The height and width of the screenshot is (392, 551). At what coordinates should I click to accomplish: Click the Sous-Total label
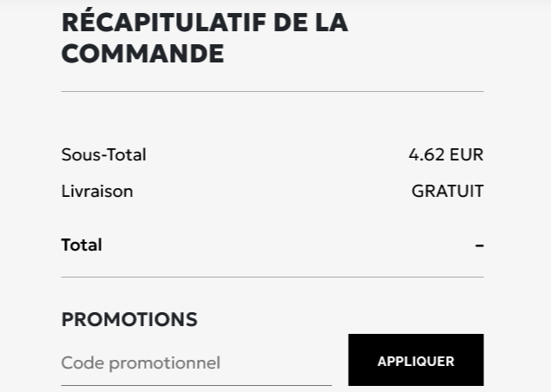[103, 154]
